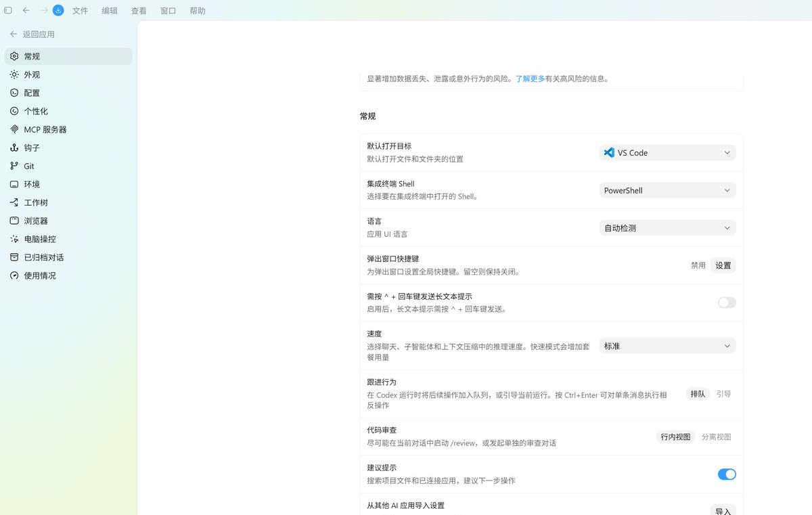Click the 设置 shortcut button
The height and width of the screenshot is (515, 812).
click(x=723, y=265)
